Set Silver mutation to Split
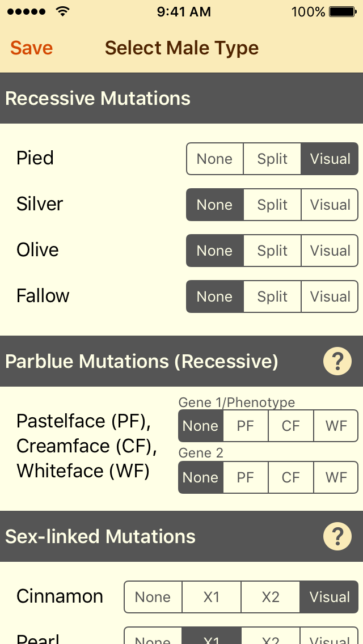The image size is (363, 644). [272, 205]
